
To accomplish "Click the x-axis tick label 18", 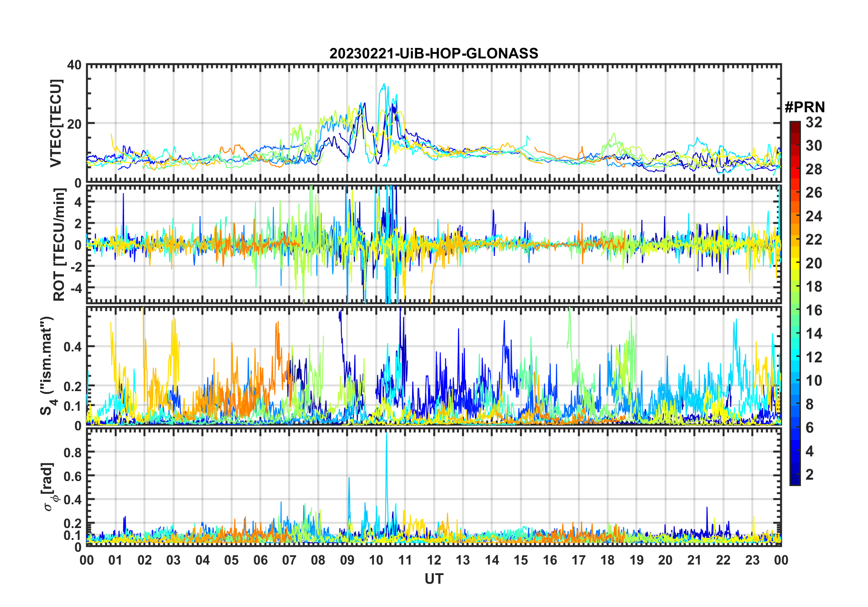I will coord(607,560).
